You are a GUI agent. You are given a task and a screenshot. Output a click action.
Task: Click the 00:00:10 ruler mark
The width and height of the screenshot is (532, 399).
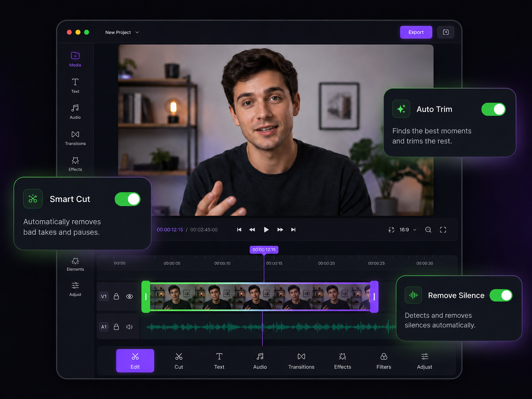222,263
